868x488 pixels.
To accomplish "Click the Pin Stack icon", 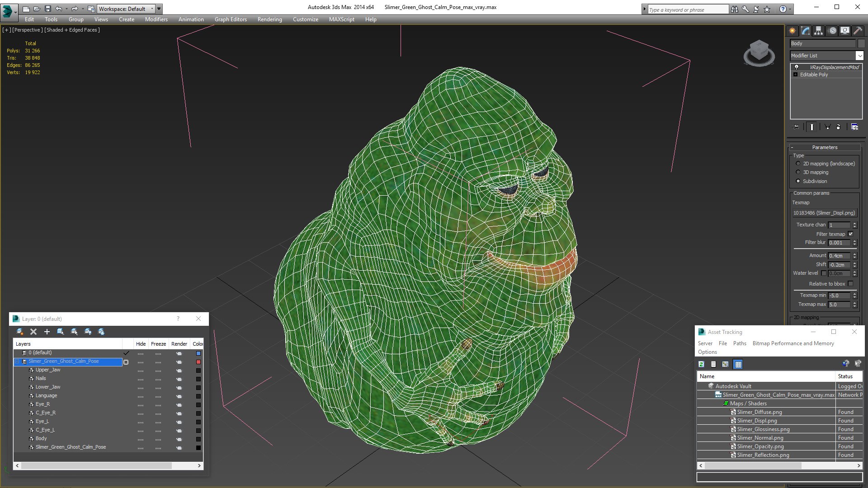I will coord(796,127).
